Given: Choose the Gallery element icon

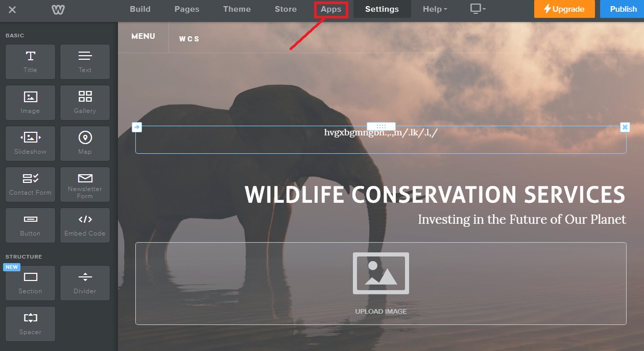Looking at the screenshot, I should [85, 102].
